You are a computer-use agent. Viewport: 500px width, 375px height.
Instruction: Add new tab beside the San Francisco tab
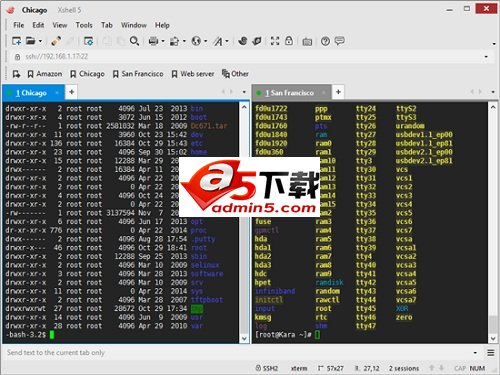tap(338, 92)
